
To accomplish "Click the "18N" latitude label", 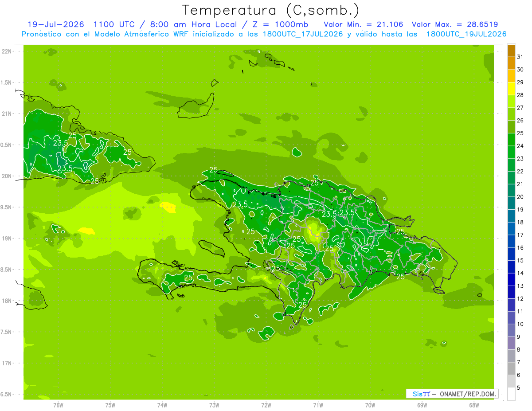I will tap(7, 301).
